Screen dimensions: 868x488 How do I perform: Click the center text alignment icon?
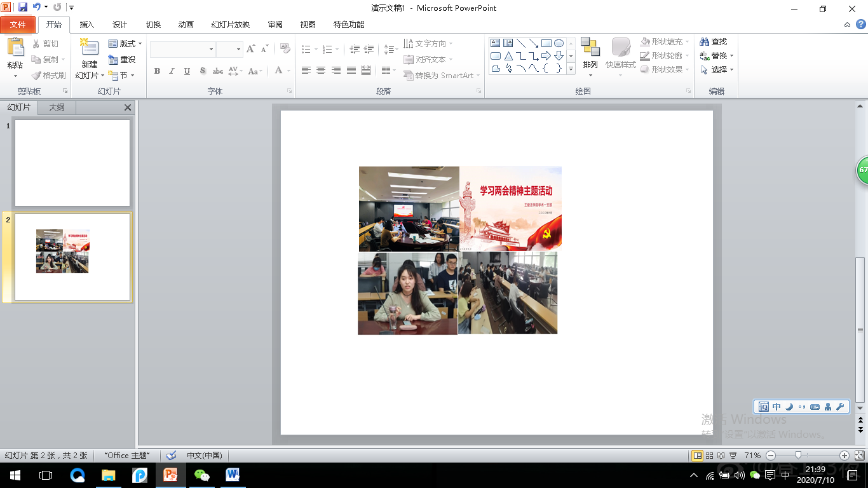321,71
